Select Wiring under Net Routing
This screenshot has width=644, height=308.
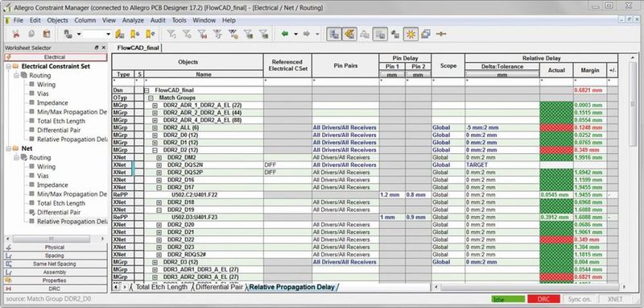pyautogui.click(x=46, y=167)
